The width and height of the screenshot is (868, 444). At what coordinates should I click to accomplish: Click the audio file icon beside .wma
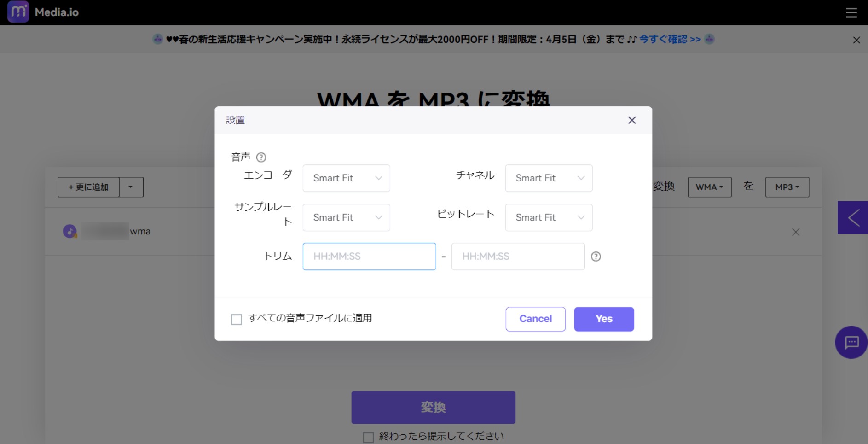pyautogui.click(x=70, y=231)
